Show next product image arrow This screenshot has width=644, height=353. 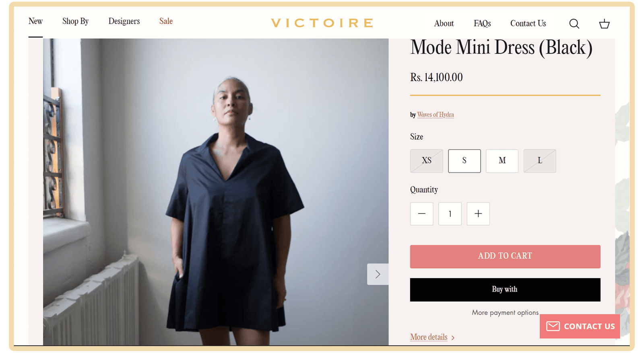click(378, 274)
